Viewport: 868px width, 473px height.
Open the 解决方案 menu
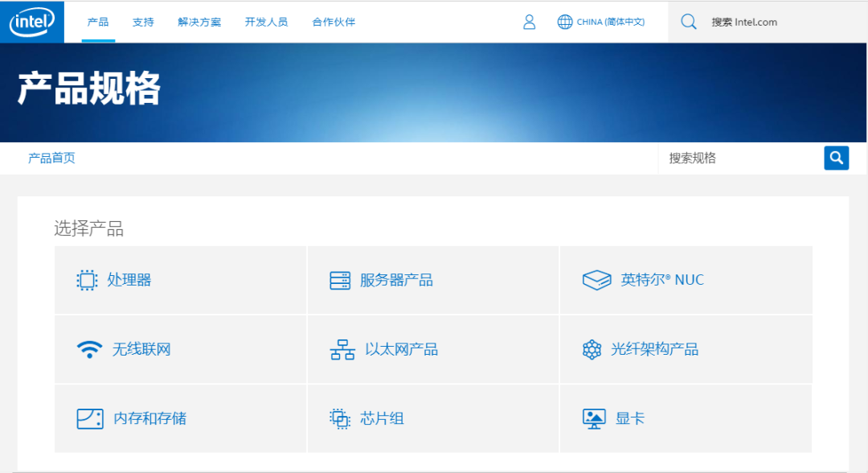coord(199,23)
